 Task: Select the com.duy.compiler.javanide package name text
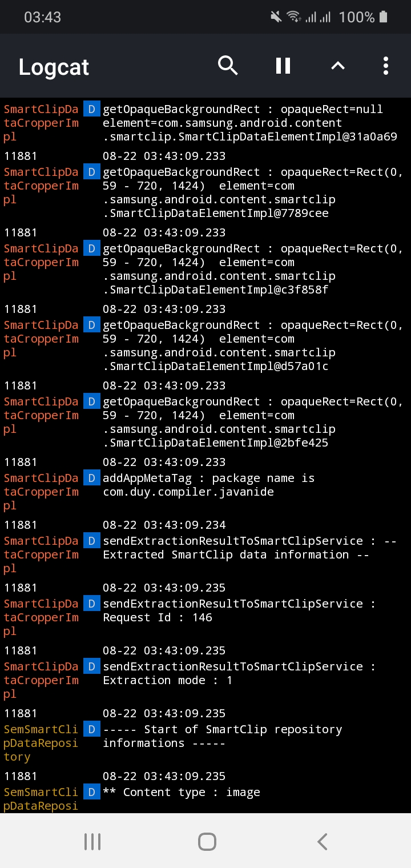pyautogui.click(x=188, y=492)
